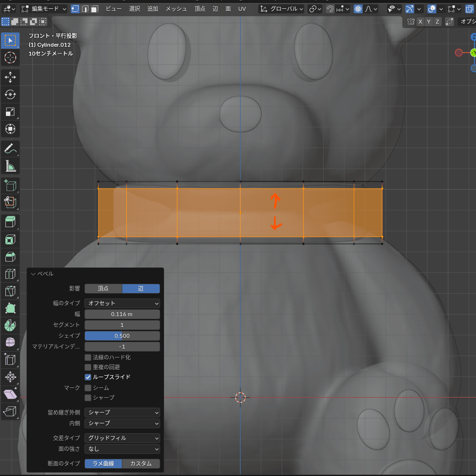The image size is (476, 476).
Task: Enable the シーム mark checkbox
Action: (x=88, y=388)
